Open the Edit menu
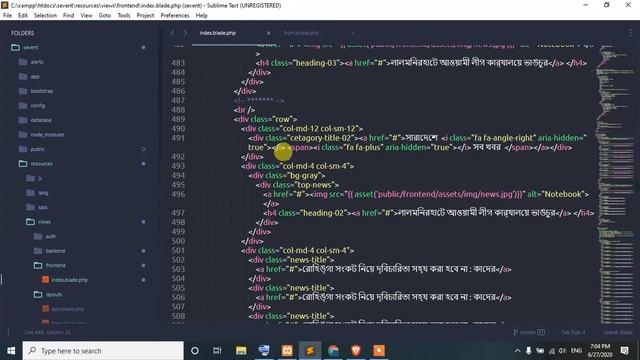The height and width of the screenshot is (360, 640). pyautogui.click(x=23, y=16)
